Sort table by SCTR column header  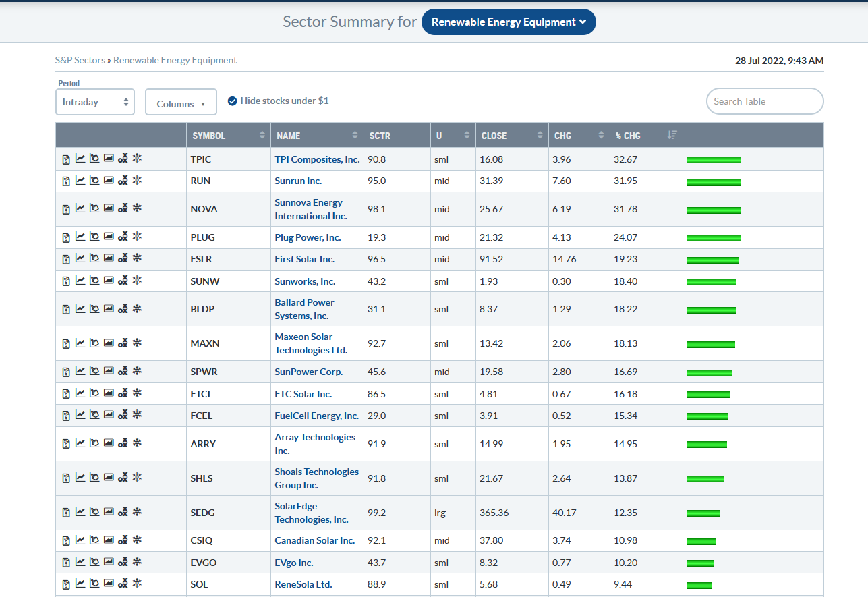pos(397,135)
